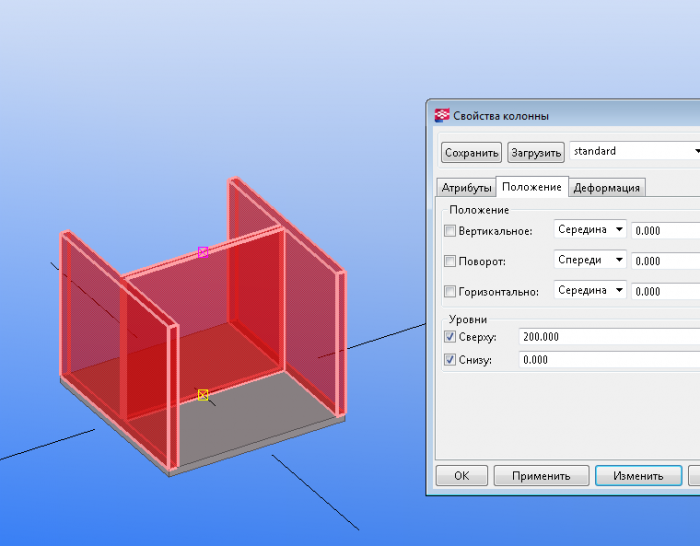Open the Горизонтально Середина dropdown
This screenshot has width=700, height=546.
pos(590,290)
